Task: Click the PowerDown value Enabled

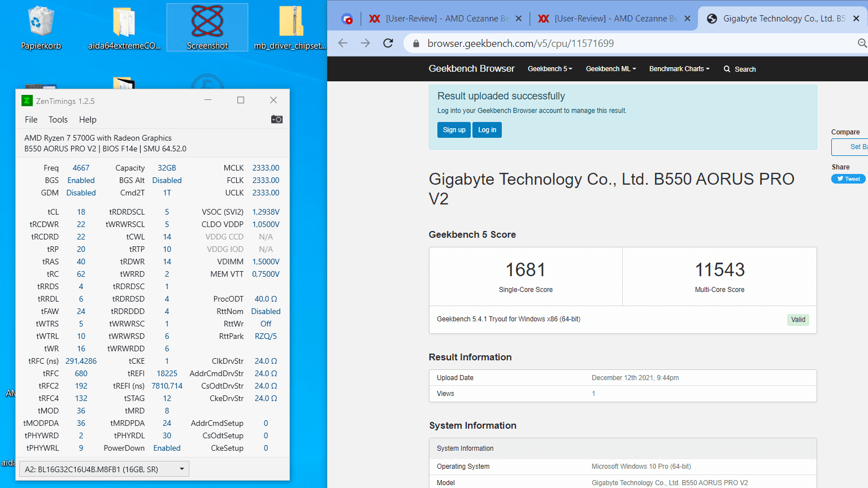Action: click(x=167, y=448)
